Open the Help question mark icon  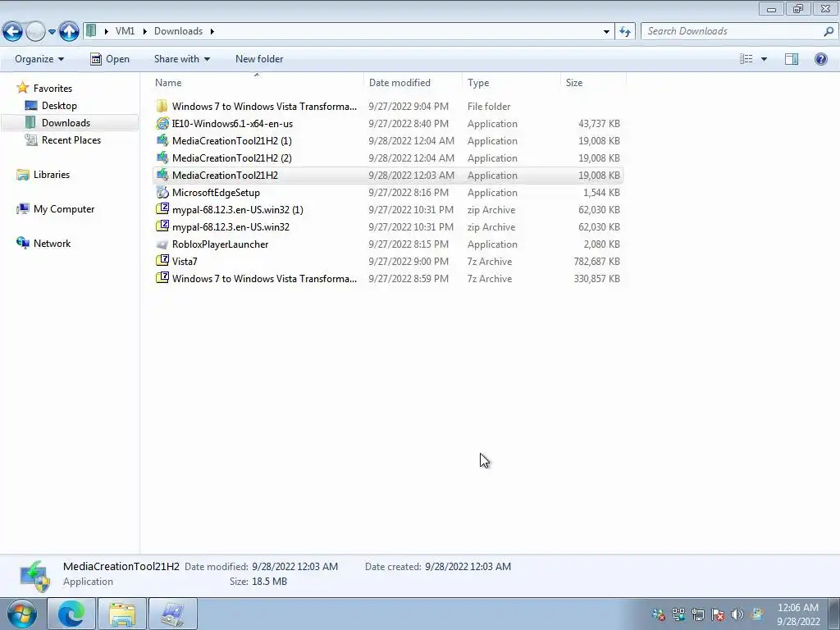pos(820,59)
